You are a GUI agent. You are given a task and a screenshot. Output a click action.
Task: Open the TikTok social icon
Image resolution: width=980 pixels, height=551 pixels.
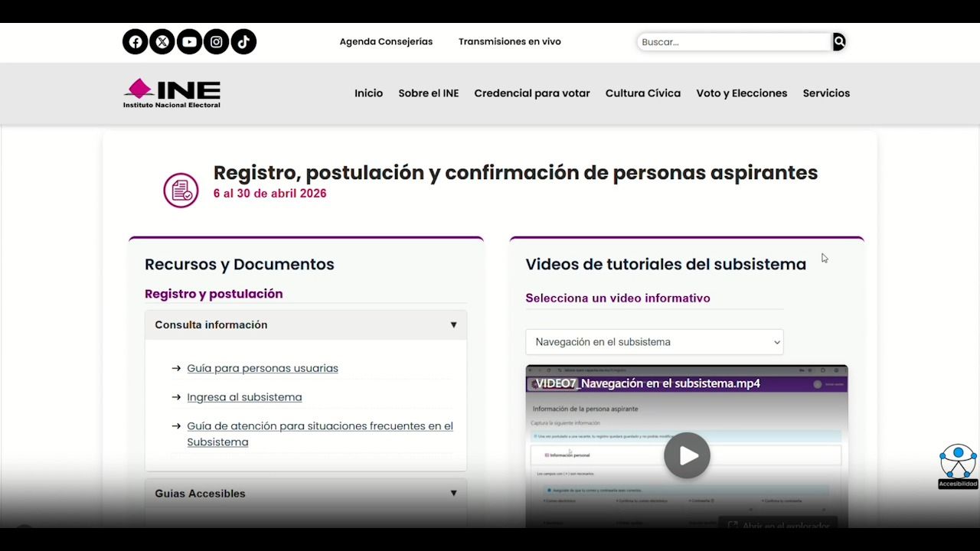pyautogui.click(x=243, y=42)
